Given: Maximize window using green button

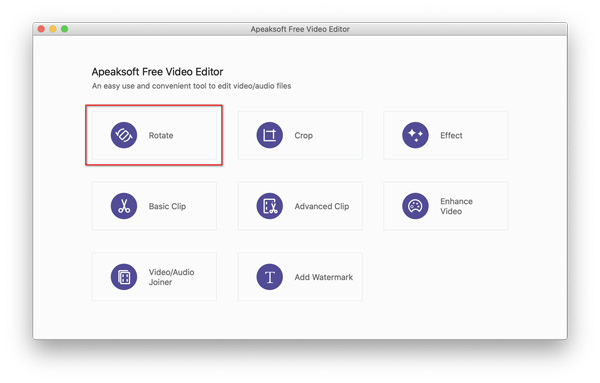Looking at the screenshot, I should tap(65, 29).
